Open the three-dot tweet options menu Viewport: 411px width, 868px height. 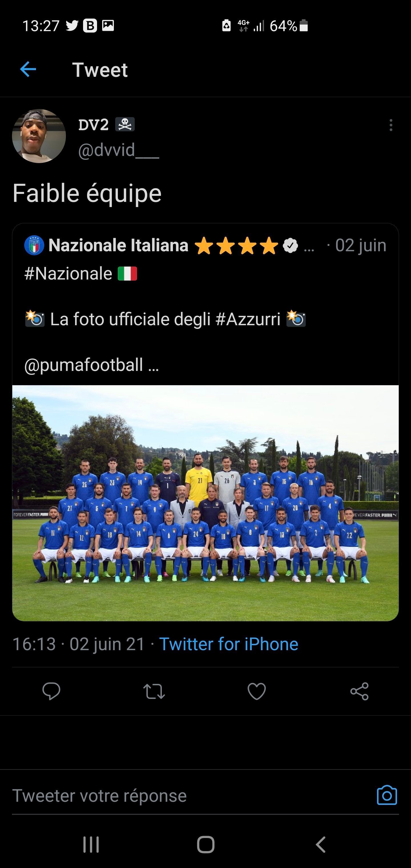[391, 125]
